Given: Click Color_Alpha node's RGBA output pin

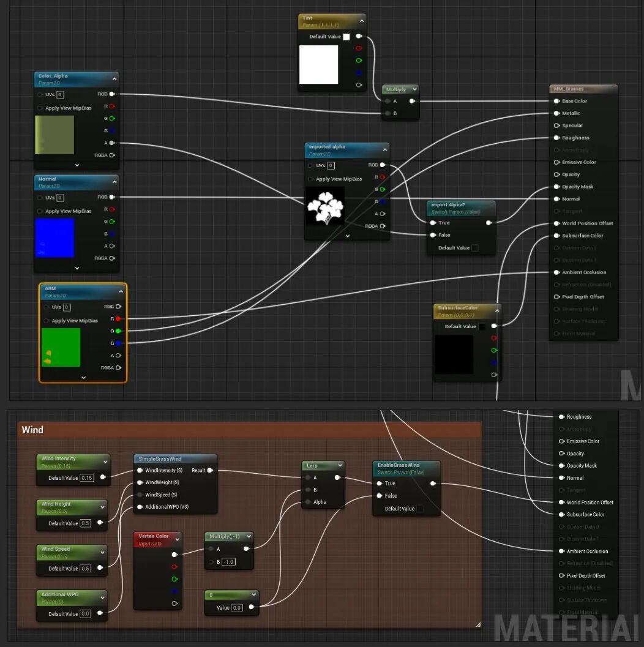Looking at the screenshot, I should coord(112,155).
